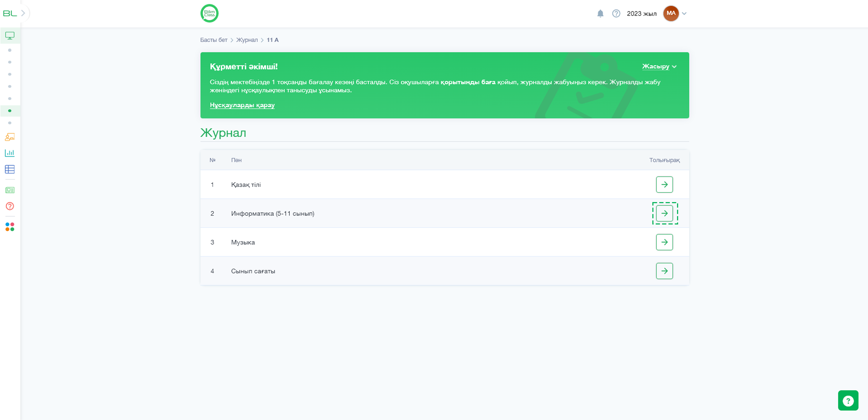Open arrow button for Музыка

click(x=664, y=242)
